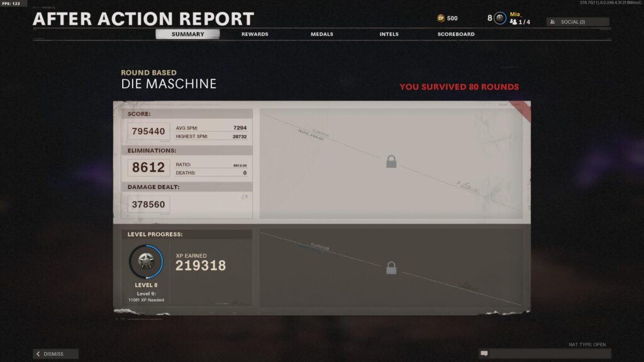Click the player rank emblem by Mia_
Screen dimensions: 644x362
(500, 18)
